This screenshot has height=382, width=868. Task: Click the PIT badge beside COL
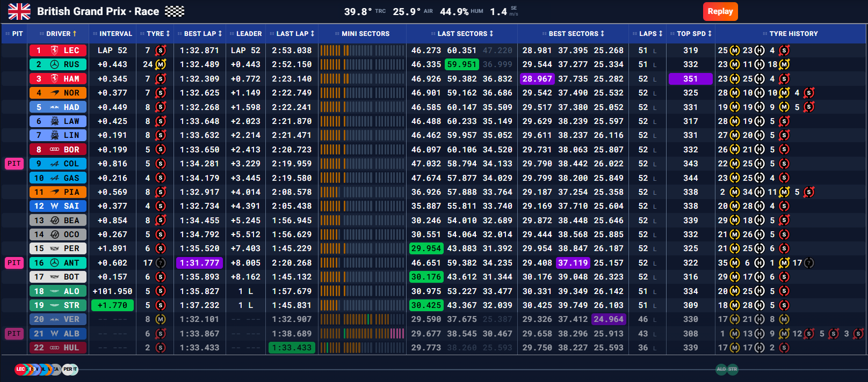(x=14, y=164)
